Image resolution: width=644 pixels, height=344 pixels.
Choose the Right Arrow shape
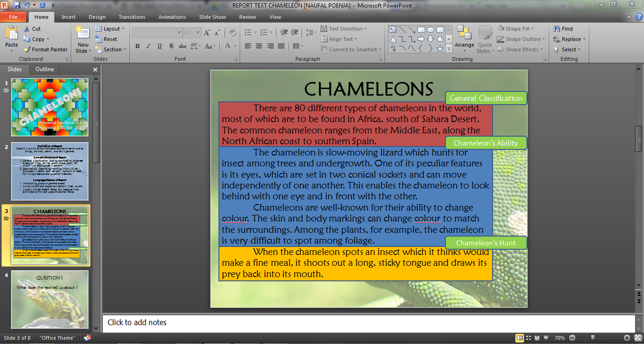(x=421, y=39)
